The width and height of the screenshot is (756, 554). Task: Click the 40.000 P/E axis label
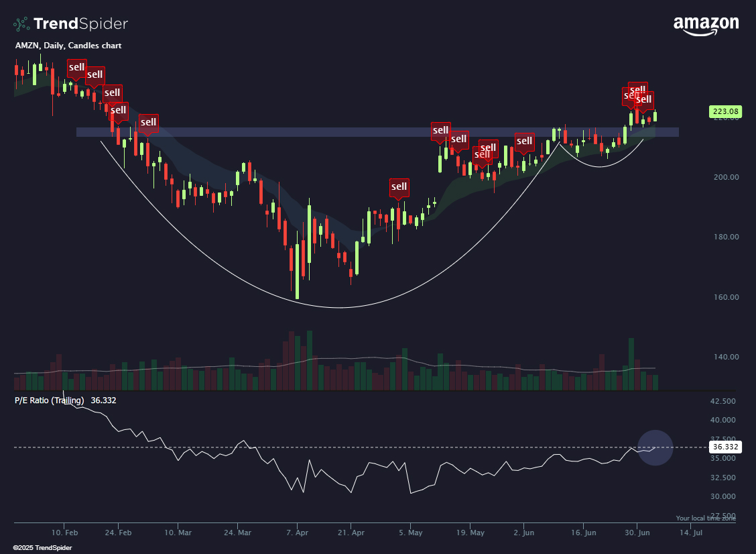pyautogui.click(x=723, y=420)
